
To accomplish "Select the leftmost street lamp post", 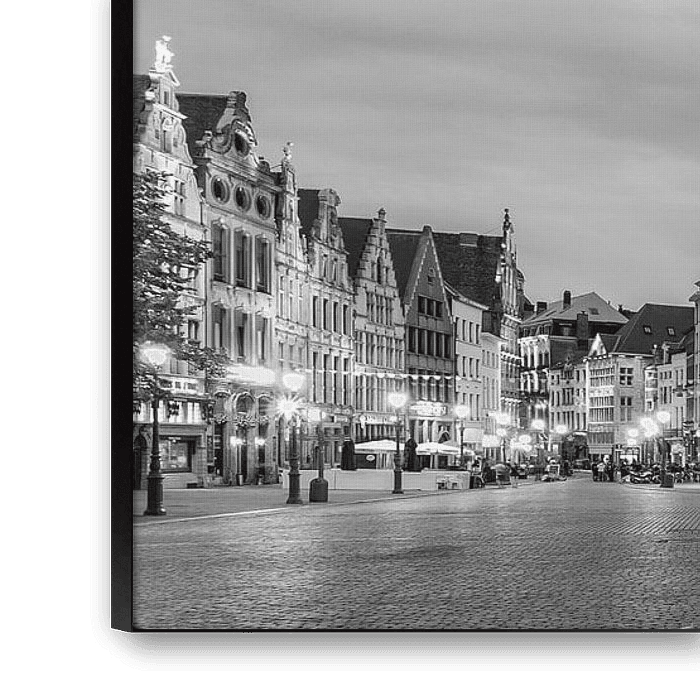I will click(x=154, y=440).
